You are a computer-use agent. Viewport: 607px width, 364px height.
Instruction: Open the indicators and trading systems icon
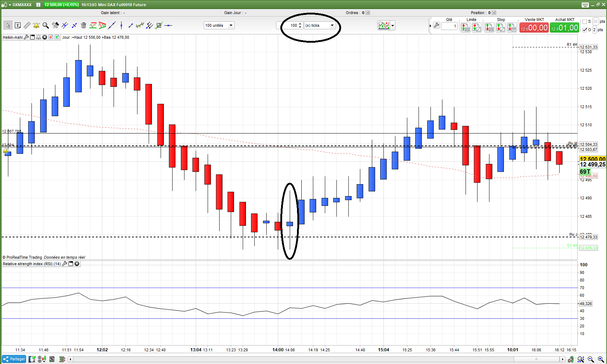coord(383,25)
